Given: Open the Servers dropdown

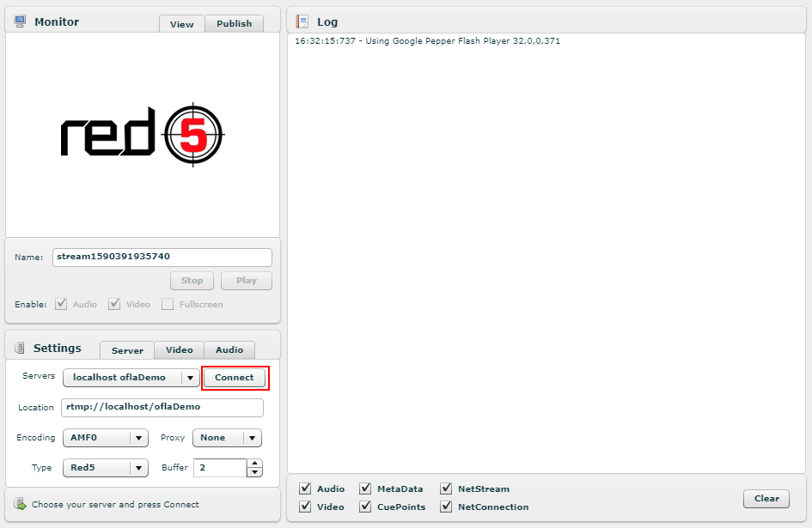Looking at the screenshot, I should click(x=131, y=378).
